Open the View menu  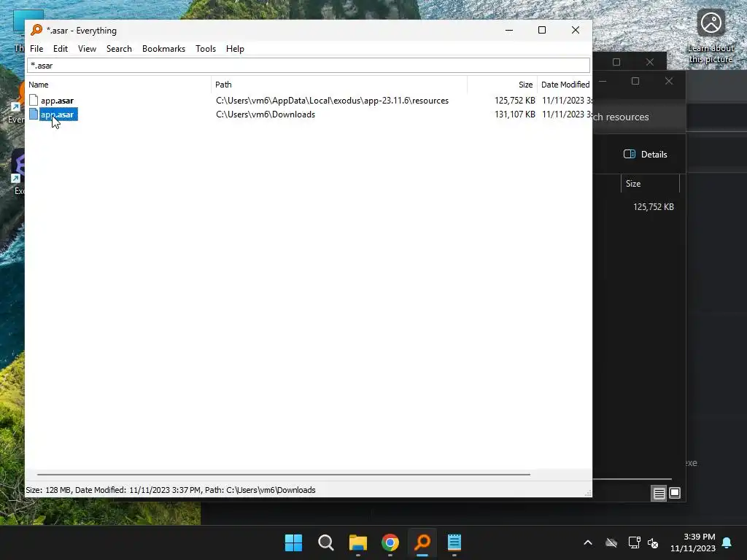[87, 49]
